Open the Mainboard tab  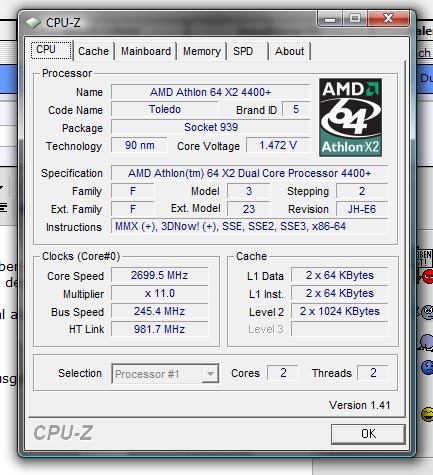point(146,51)
